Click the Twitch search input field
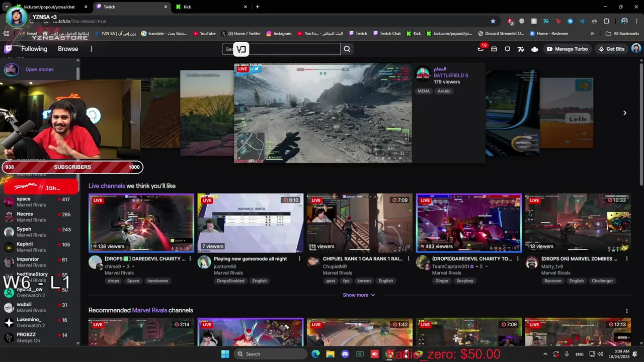This screenshot has width=644, height=362. (281, 49)
